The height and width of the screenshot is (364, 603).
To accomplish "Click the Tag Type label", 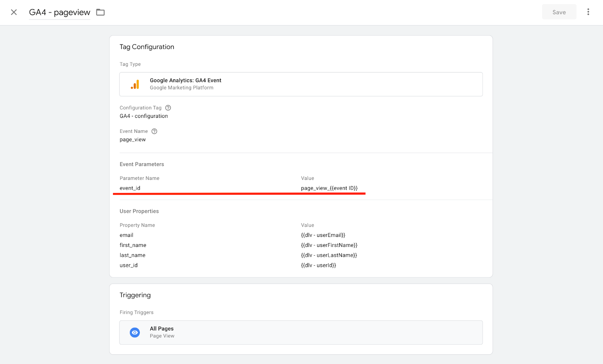I will tap(130, 64).
